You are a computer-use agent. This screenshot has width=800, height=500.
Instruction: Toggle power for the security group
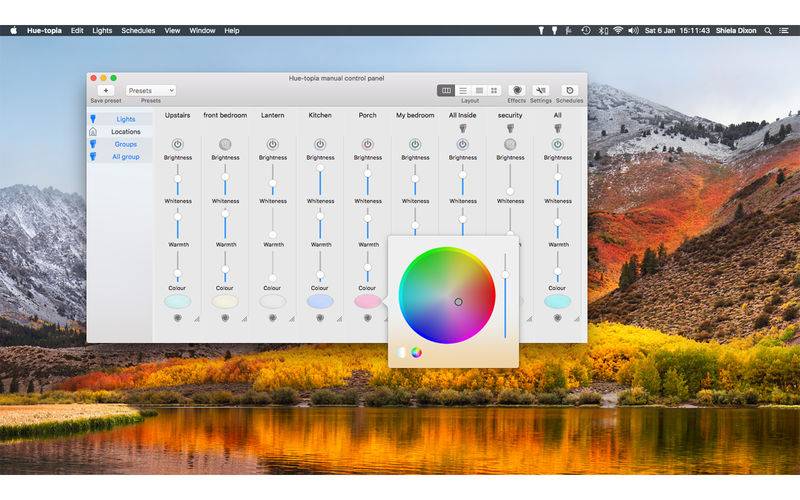pyautogui.click(x=510, y=144)
